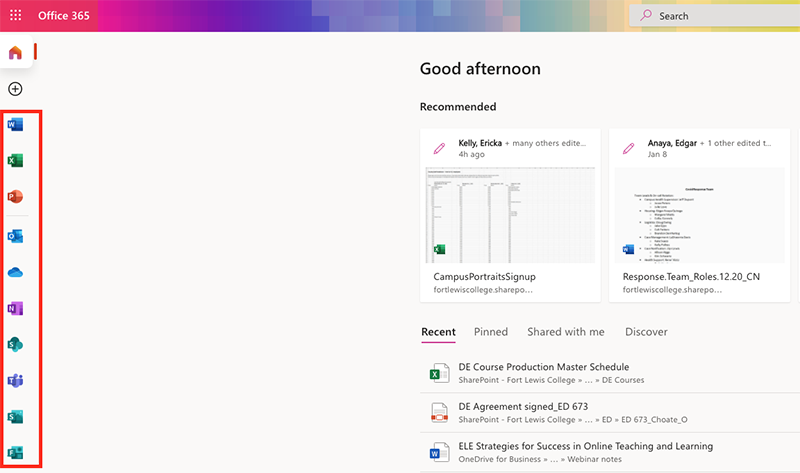Go to Home in the sidebar
The width and height of the screenshot is (800, 473).
(15, 53)
